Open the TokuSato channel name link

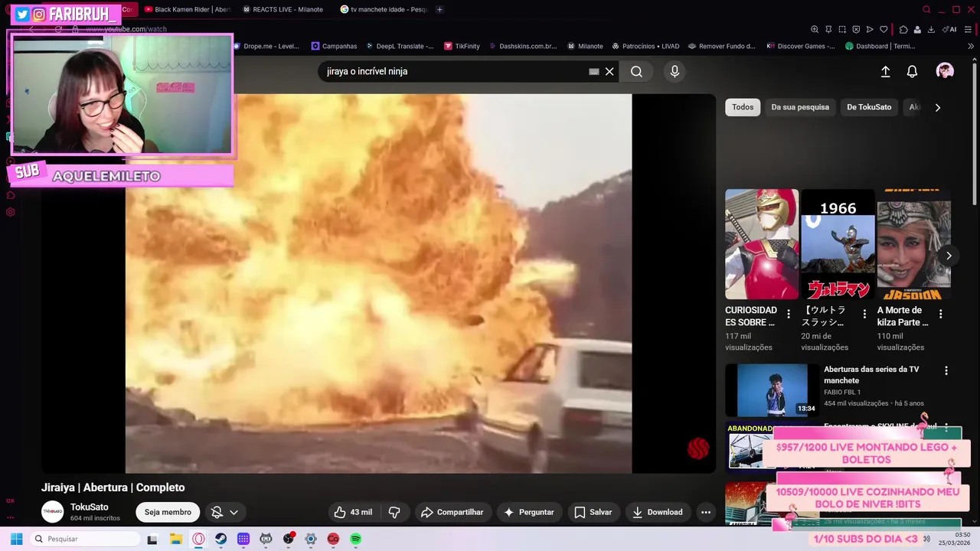90,507
